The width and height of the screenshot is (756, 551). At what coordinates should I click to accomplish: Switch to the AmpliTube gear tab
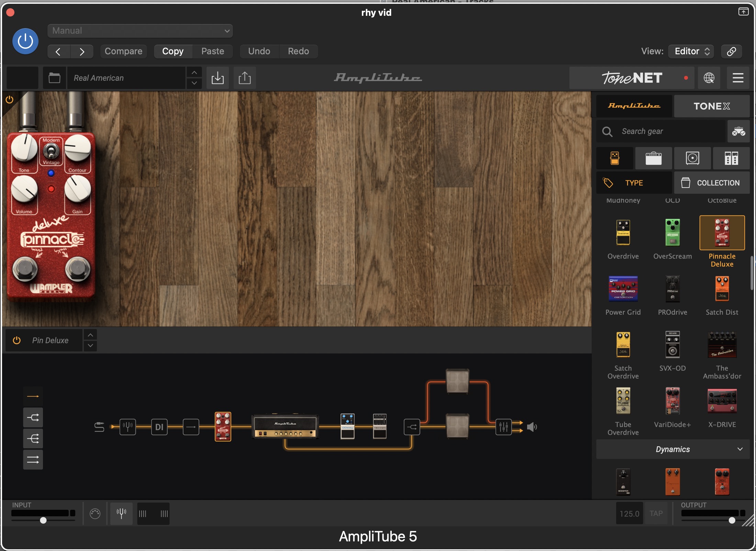634,106
